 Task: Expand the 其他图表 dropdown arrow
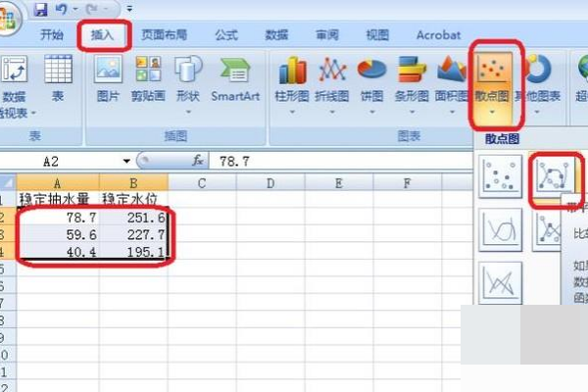tap(537, 112)
